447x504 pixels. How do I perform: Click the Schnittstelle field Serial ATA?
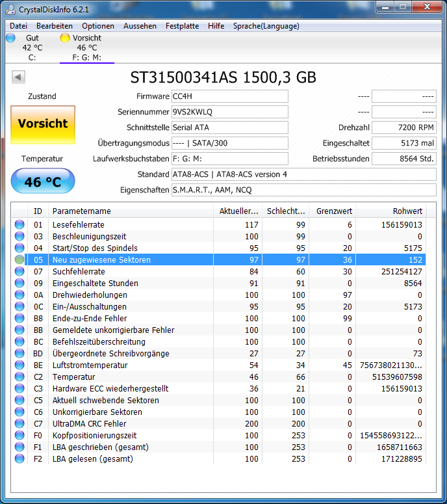[x=230, y=127]
